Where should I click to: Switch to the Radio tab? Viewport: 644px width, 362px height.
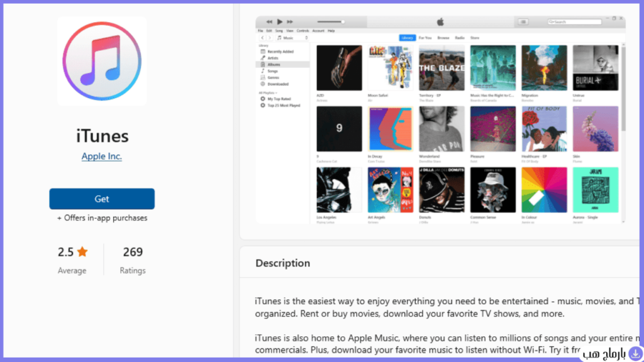coord(460,38)
